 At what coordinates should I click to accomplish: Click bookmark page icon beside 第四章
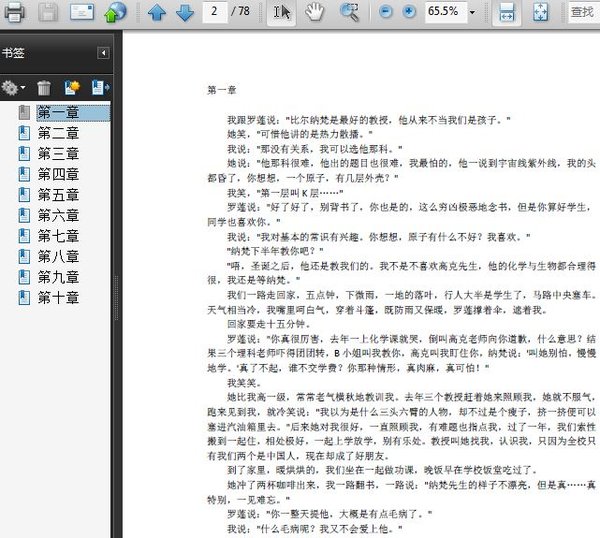[24, 174]
